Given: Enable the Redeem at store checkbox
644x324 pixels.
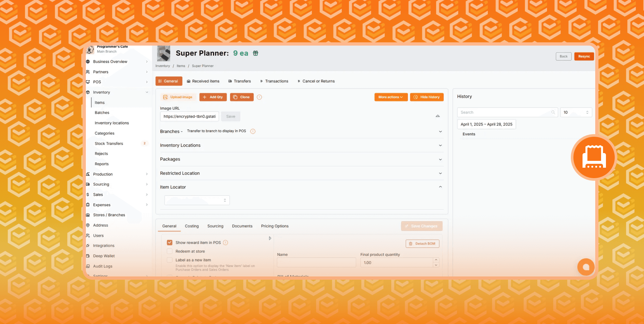Looking at the screenshot, I should click(169, 251).
